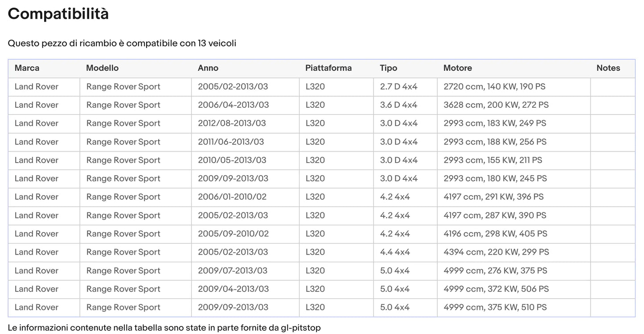Screen dimensions: 644x334
Task: Select the 4.4 4x4 type cell
Action: click(394, 252)
